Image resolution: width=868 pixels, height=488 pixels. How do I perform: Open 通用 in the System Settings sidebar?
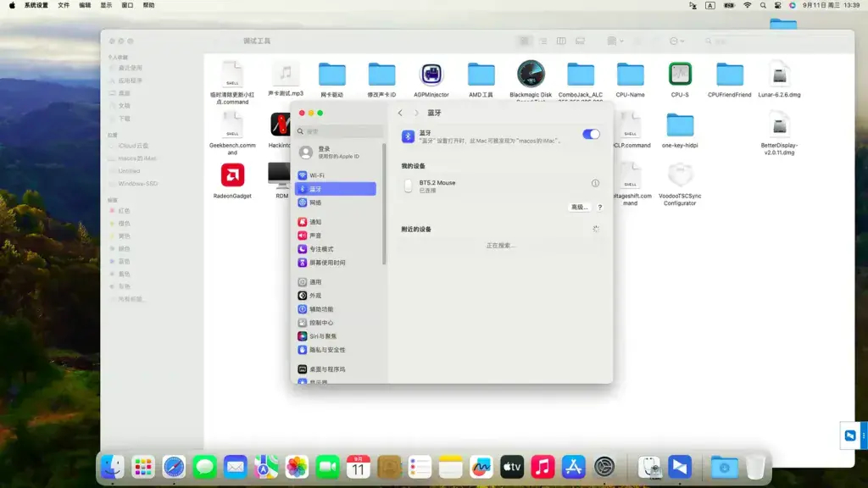click(336, 282)
